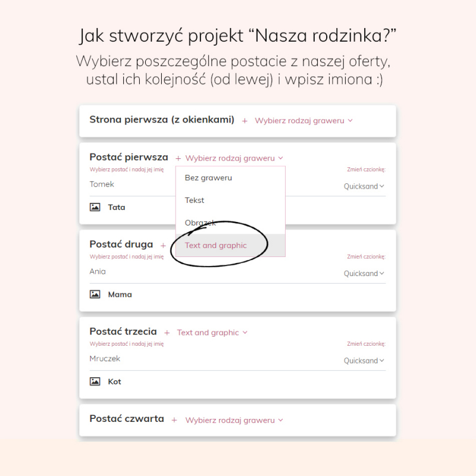Expand engraving type dropdown for Postać czwarta
The image size is (476, 476).
[x=234, y=420]
